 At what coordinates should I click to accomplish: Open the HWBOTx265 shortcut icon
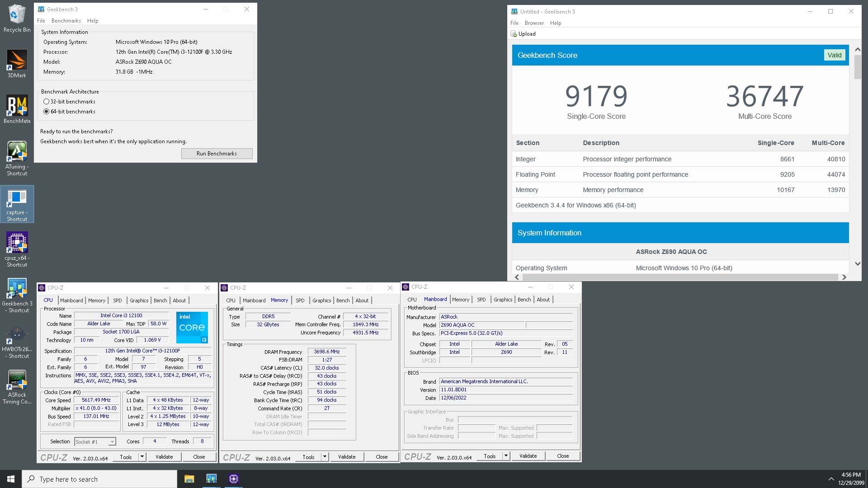tap(17, 341)
